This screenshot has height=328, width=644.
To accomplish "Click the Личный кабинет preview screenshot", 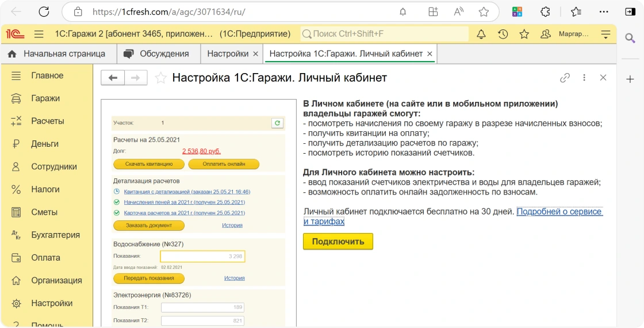I will tap(199, 213).
